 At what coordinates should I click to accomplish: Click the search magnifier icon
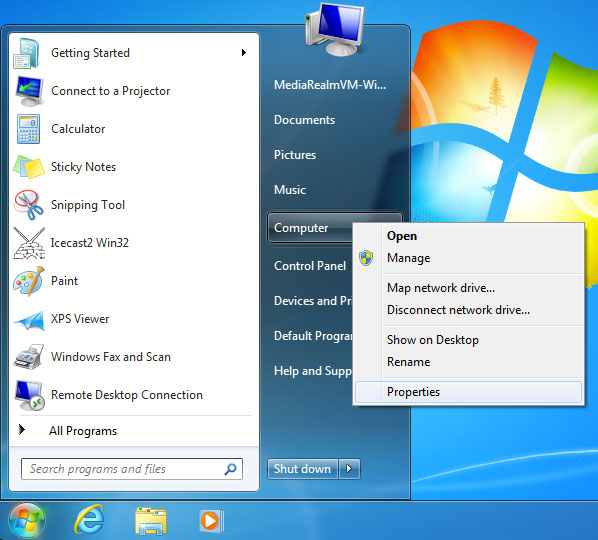pos(230,469)
